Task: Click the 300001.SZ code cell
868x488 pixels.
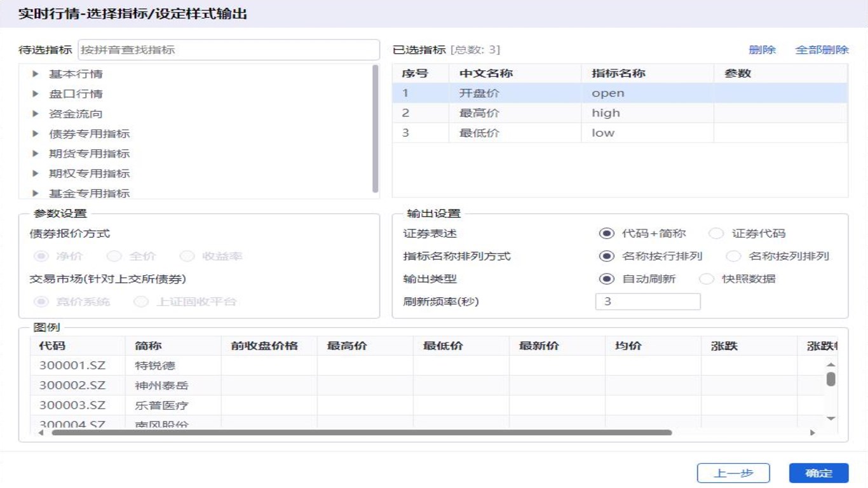Action: click(78, 365)
